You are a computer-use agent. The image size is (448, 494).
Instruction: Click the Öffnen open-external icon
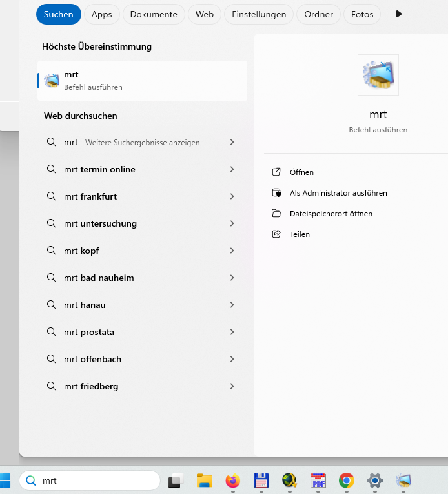tap(276, 172)
